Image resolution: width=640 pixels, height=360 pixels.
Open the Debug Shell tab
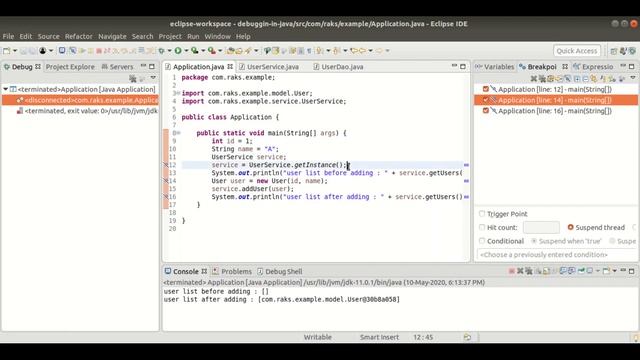coord(280,271)
